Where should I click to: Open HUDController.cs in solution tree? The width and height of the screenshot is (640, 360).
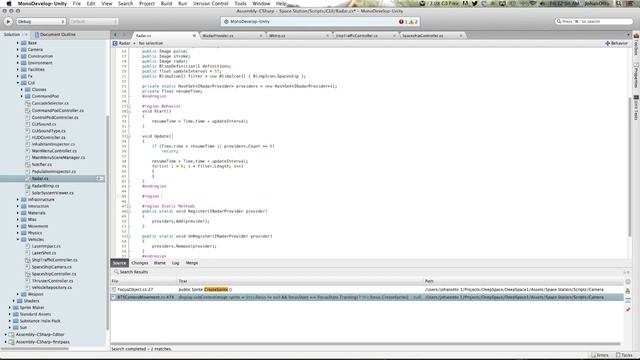click(x=48, y=138)
